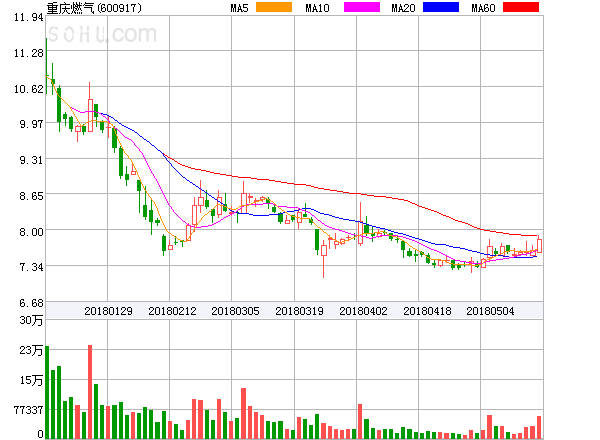
Task: Click the tallest red volume bar
Action: point(90,392)
